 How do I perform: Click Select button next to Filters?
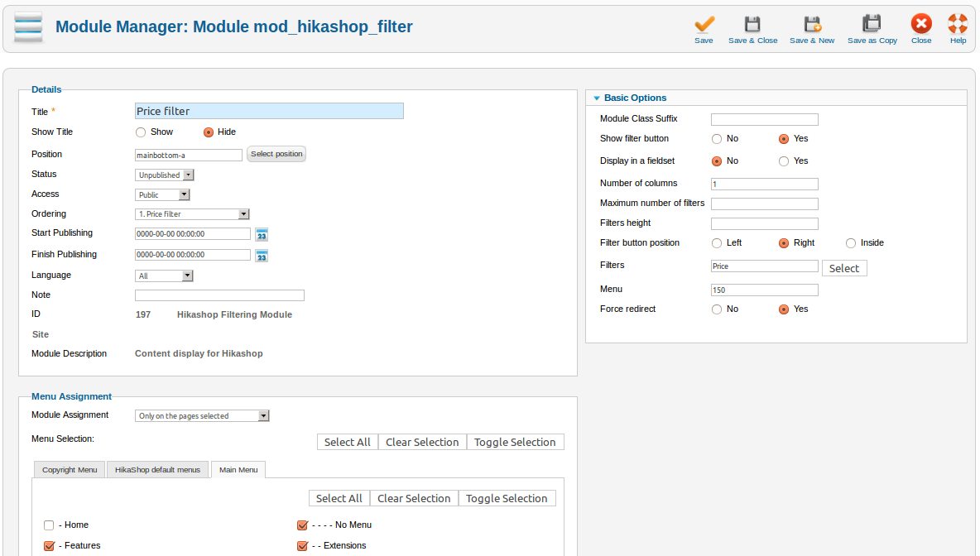pyautogui.click(x=843, y=268)
